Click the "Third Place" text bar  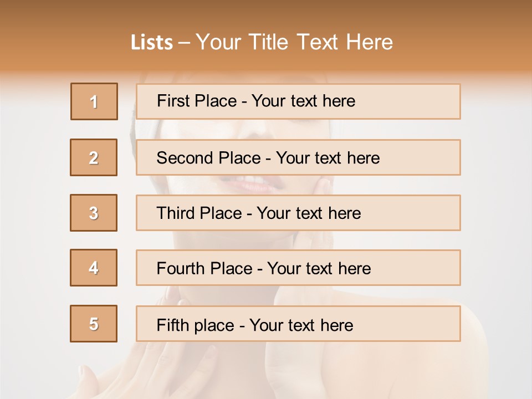(x=298, y=213)
